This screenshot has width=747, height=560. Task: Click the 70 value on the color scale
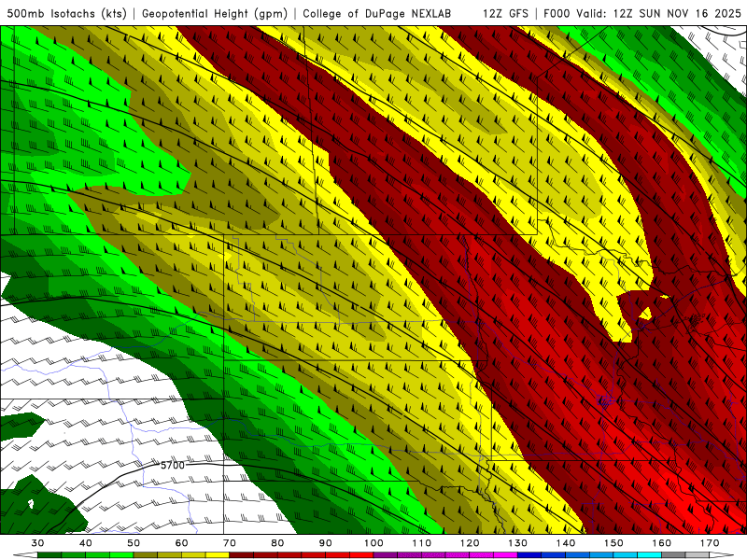(230, 543)
